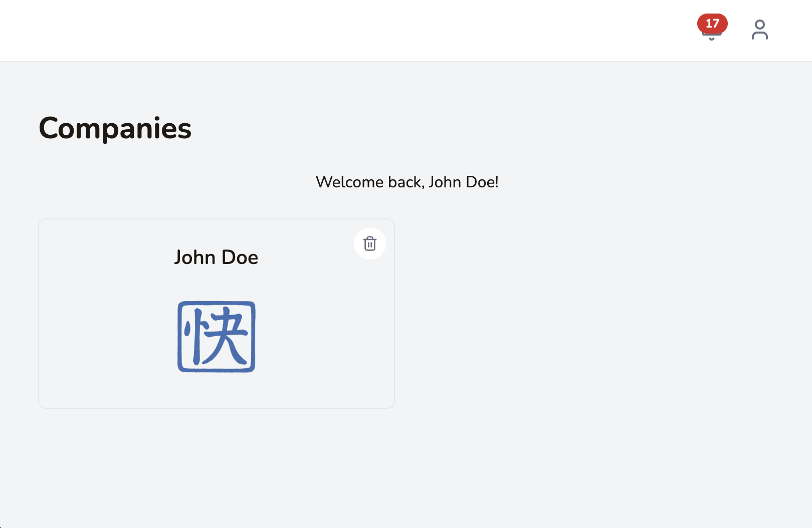Check notifications by clicking the bell
The image size is (812, 528).
712,30
